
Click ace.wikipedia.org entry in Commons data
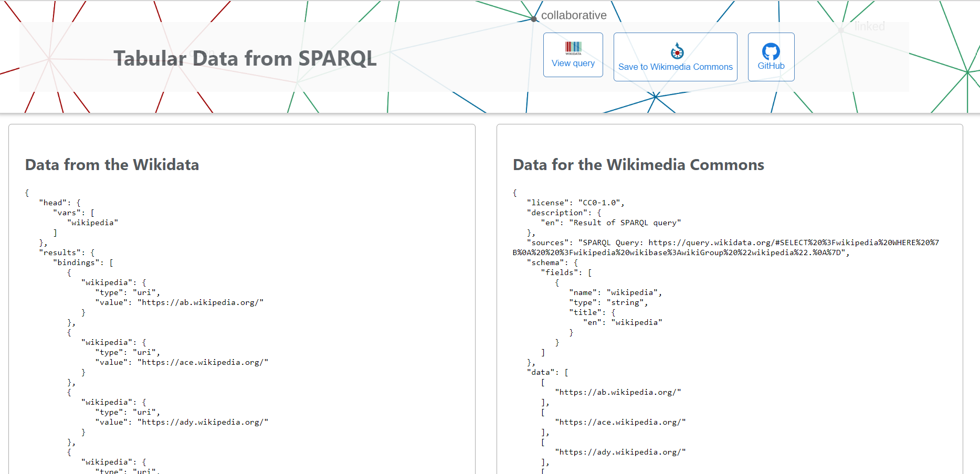[620, 422]
